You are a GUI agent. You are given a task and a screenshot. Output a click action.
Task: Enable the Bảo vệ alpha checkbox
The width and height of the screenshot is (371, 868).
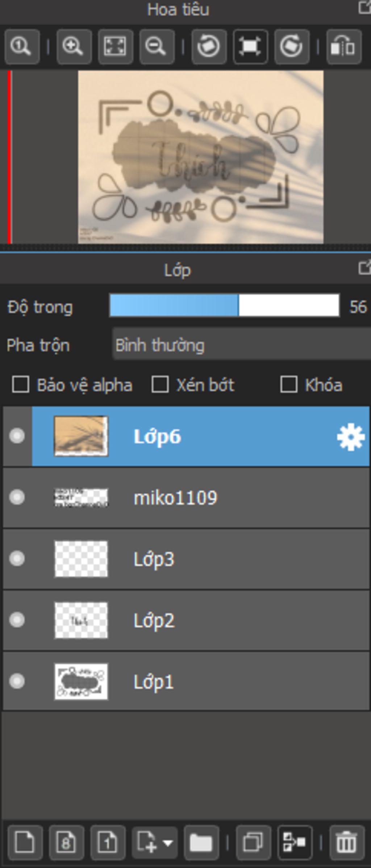pyautogui.click(x=20, y=384)
